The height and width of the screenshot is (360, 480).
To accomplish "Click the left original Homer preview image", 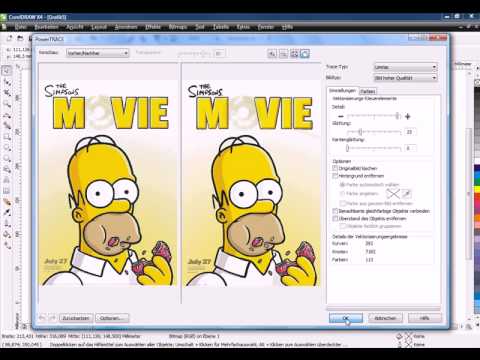I will pos(109,183).
